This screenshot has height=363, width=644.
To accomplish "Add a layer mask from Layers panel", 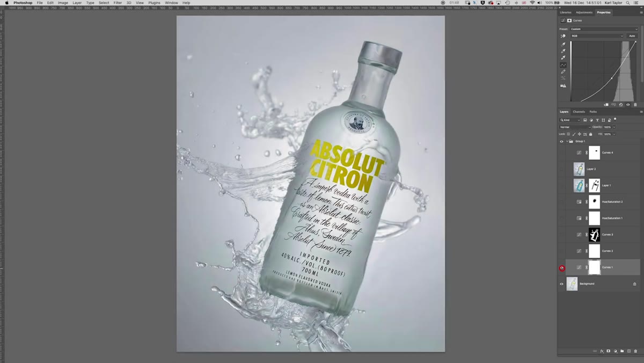I will pos(609,351).
